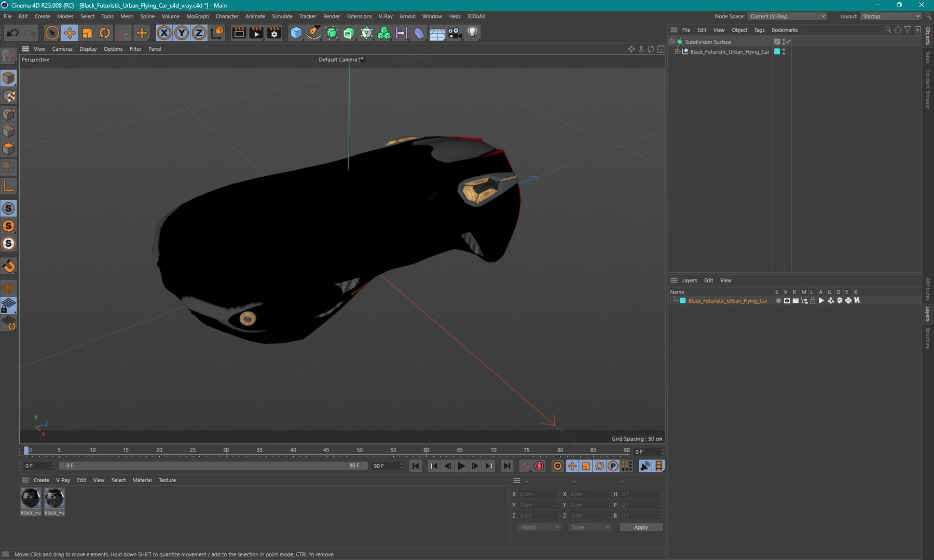Switch to the Cameras menu in viewport
This screenshot has width=934, height=560.
(x=62, y=49)
